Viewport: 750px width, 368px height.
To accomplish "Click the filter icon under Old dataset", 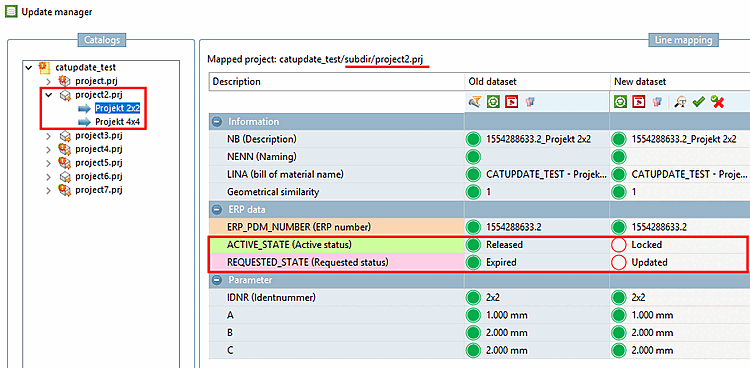I will pos(475,102).
